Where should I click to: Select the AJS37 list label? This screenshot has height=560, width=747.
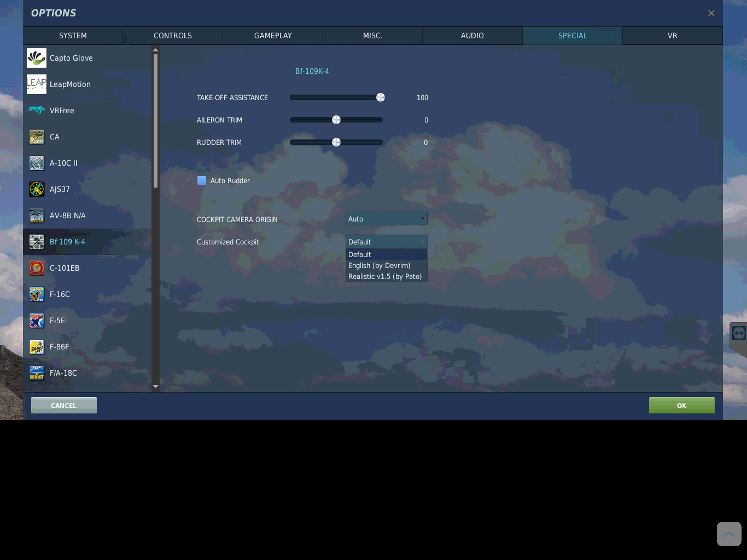click(x=60, y=189)
